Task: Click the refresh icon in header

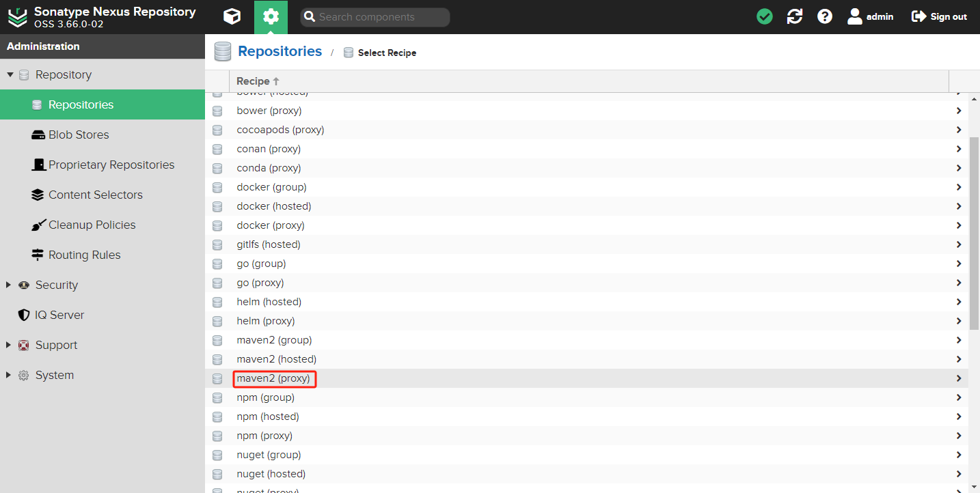Action: (x=795, y=17)
